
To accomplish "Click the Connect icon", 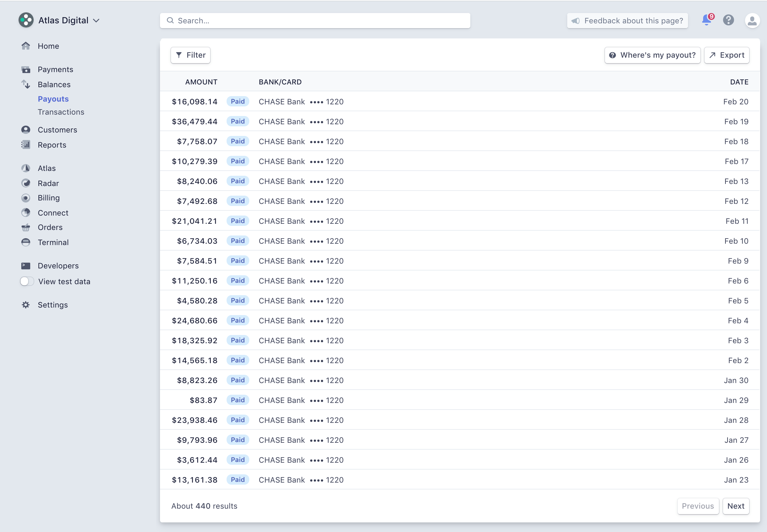I will tap(26, 212).
